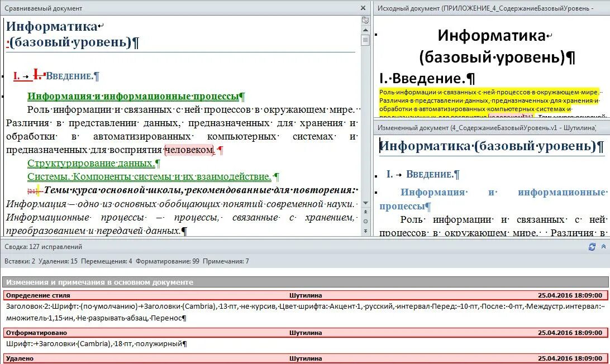Viewport: 610px width, 364px height.
Task: Click the Информационные процессы italic sentence
Action: click(x=182, y=224)
